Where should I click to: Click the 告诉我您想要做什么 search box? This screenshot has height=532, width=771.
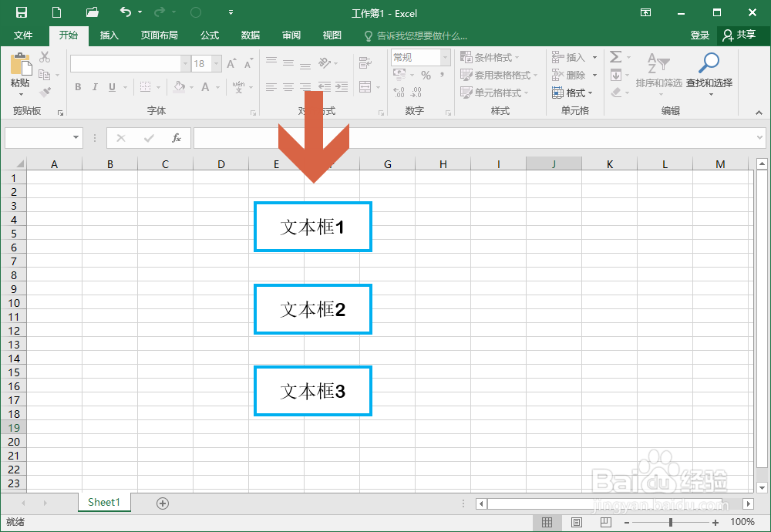pyautogui.click(x=416, y=35)
